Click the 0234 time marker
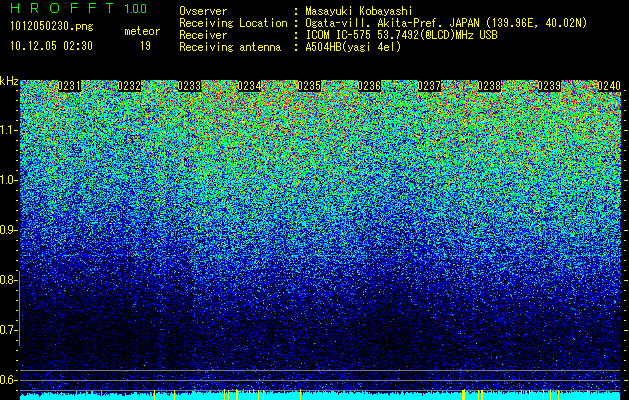Viewport: 629px width, 400px height. click(249, 86)
